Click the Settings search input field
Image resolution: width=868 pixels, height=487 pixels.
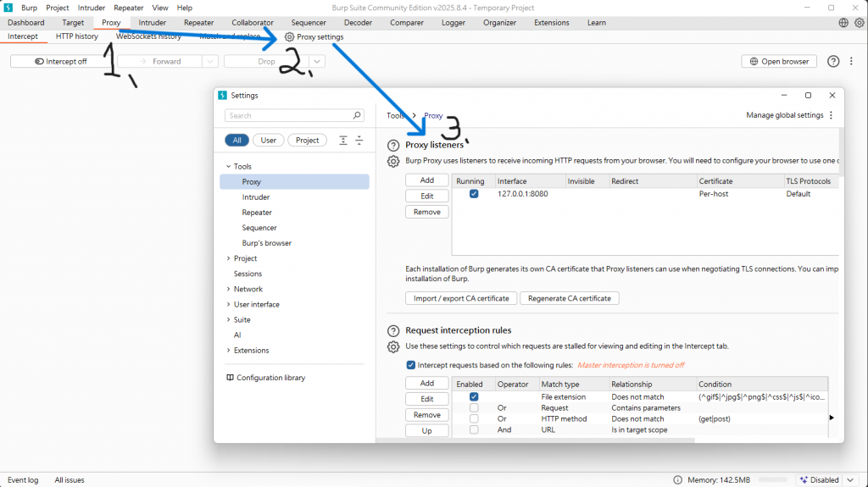294,115
